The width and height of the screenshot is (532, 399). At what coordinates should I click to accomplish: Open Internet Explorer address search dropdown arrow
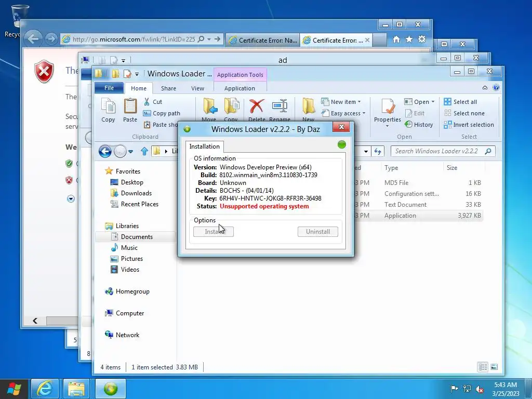[x=209, y=39]
